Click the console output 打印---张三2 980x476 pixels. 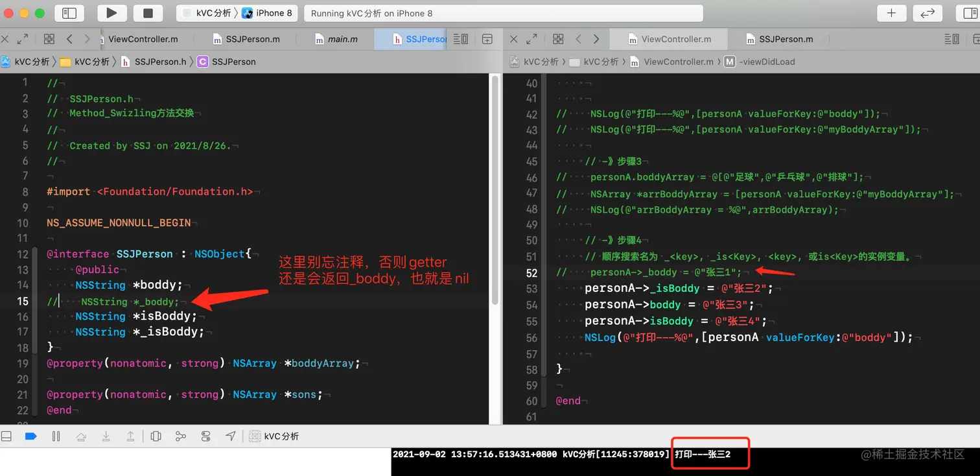tap(703, 454)
